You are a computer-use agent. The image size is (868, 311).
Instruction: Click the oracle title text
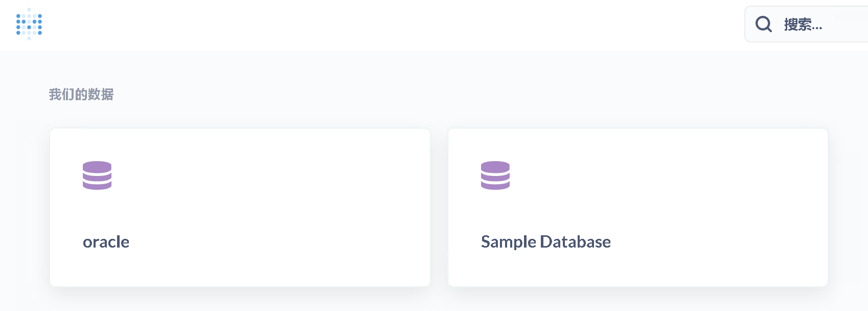[x=106, y=241]
